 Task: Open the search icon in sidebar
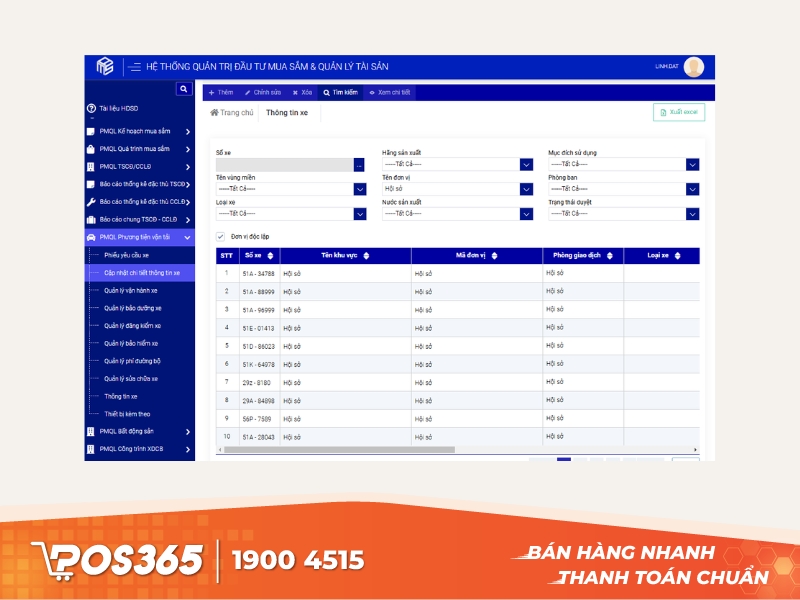(184, 88)
